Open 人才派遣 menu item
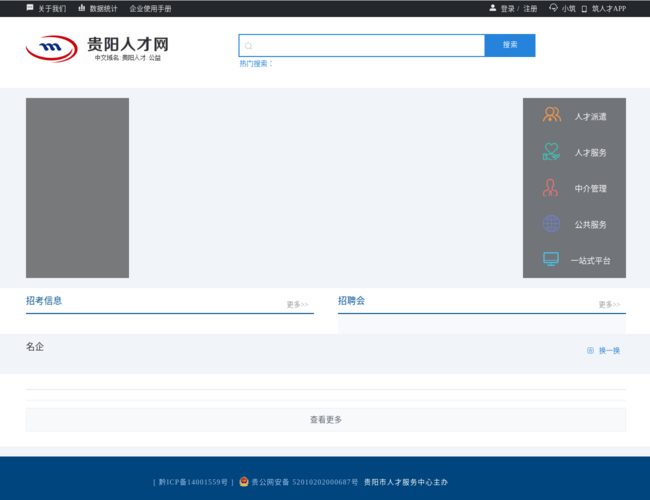 [x=590, y=117]
